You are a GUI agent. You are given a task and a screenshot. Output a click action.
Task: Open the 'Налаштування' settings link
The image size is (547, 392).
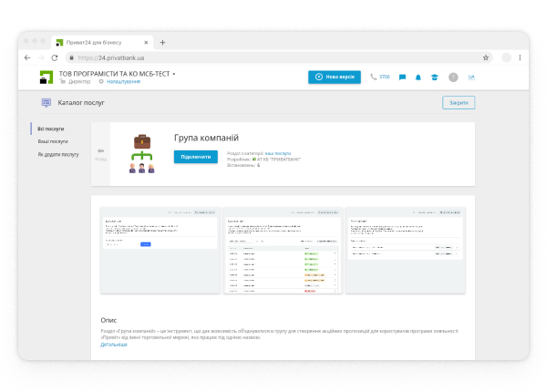123,82
